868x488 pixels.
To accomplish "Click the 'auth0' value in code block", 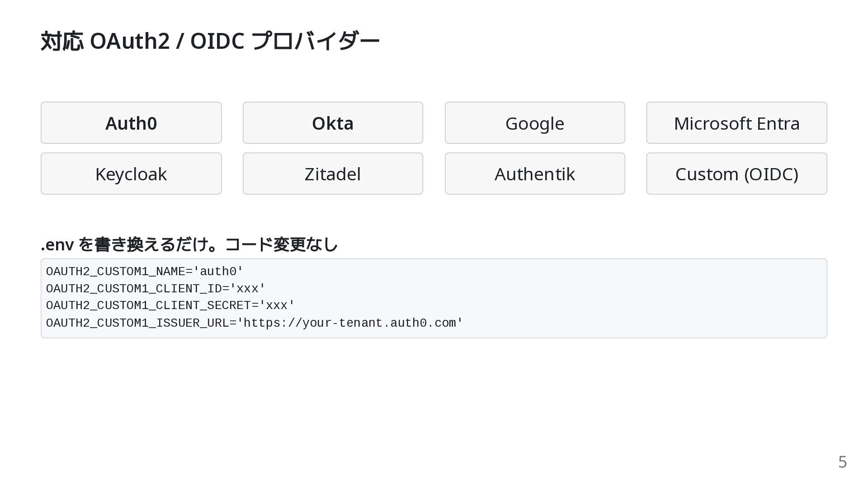I will pyautogui.click(x=218, y=272).
